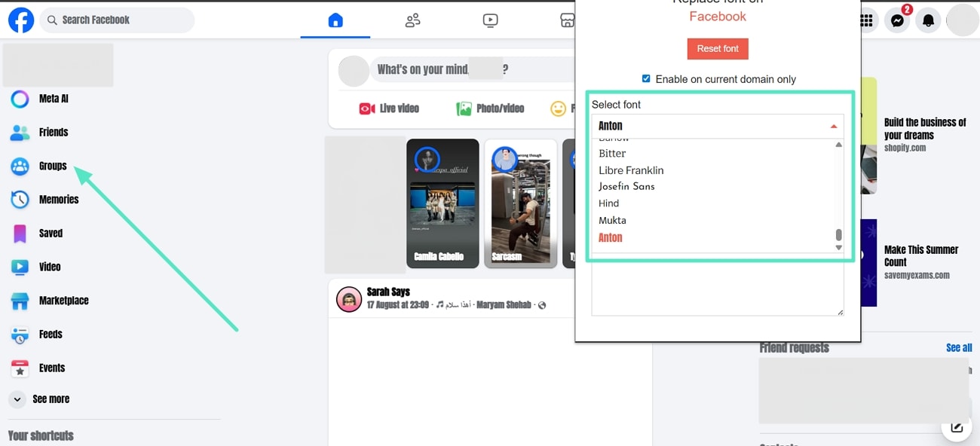
Task: Open Marketplace in left sidebar
Action: [x=63, y=301]
